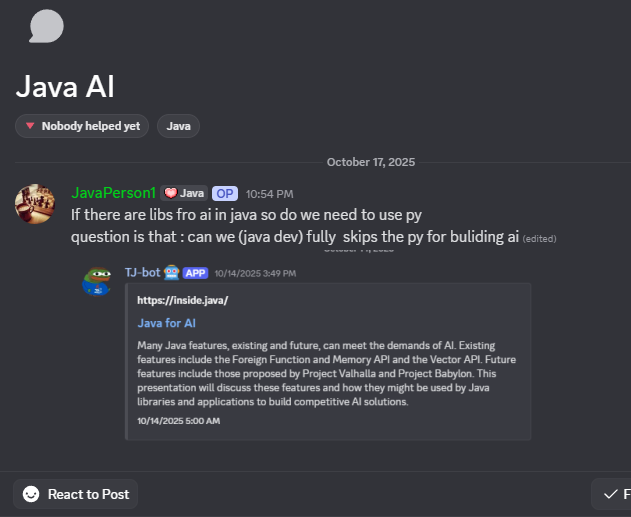Click the robot emoji beside TJ-bot
This screenshot has height=517, width=631.
point(171,272)
